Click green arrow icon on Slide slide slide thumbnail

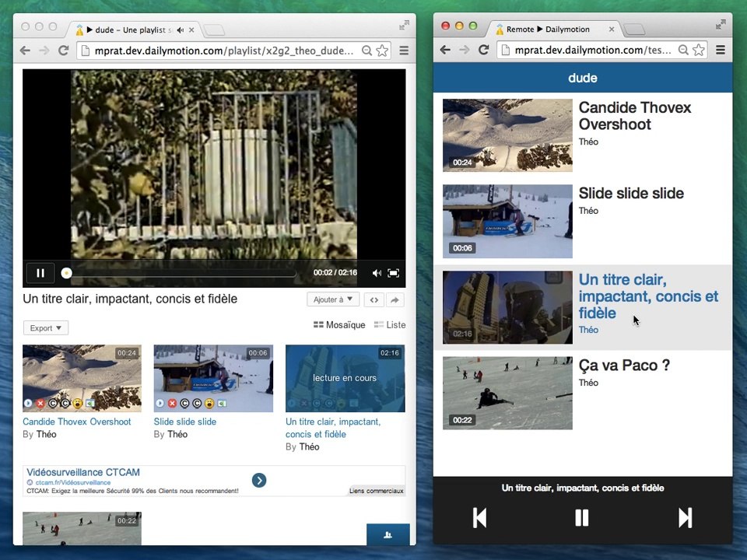pyautogui.click(x=222, y=404)
